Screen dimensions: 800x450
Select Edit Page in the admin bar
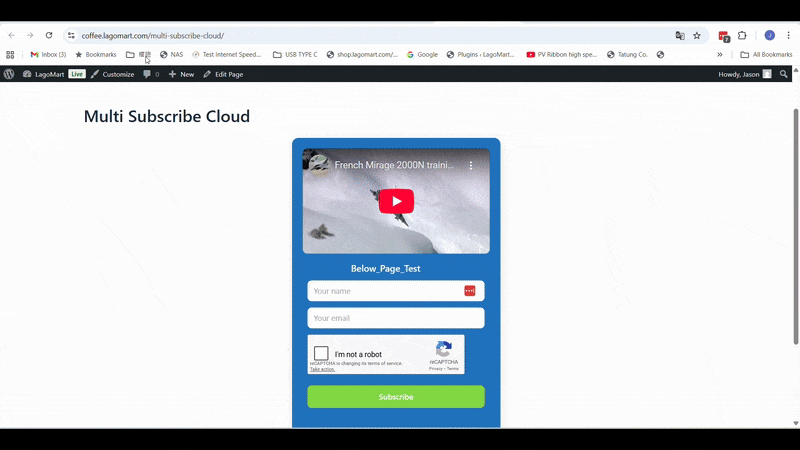tap(223, 74)
